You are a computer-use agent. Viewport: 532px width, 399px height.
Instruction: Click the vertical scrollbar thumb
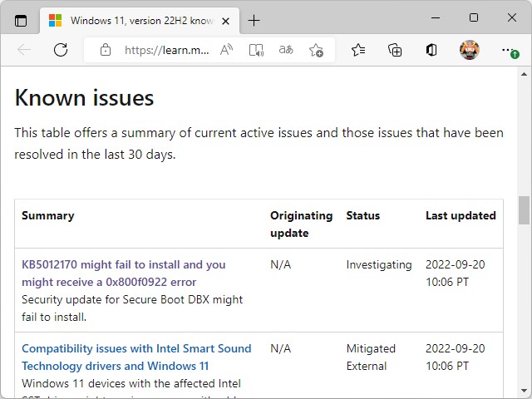(524, 210)
